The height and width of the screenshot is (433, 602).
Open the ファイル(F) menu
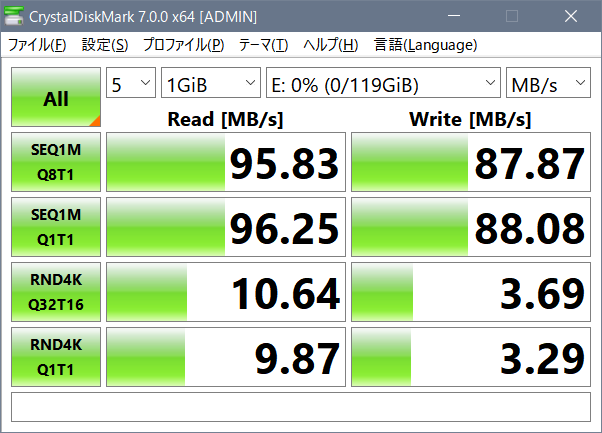click(37, 45)
